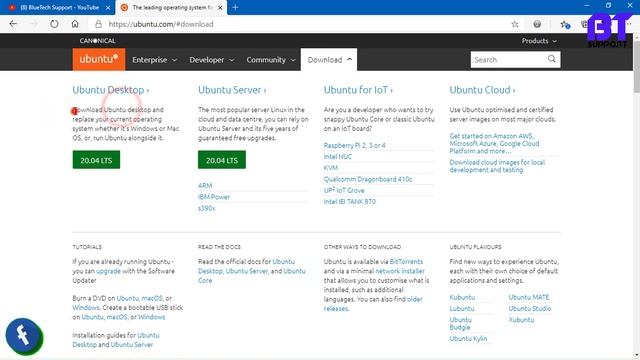View site info via the padlock icon
The width and height of the screenshot is (640, 360).
98,24
